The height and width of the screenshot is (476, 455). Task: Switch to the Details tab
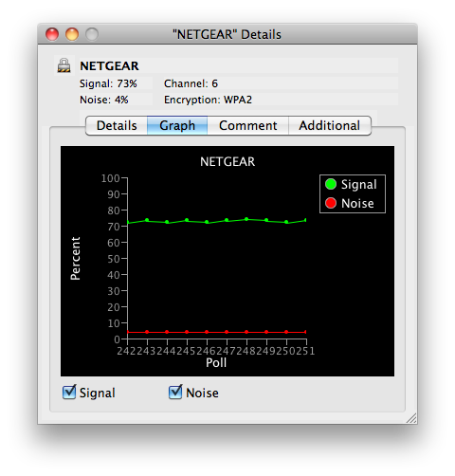pos(117,125)
